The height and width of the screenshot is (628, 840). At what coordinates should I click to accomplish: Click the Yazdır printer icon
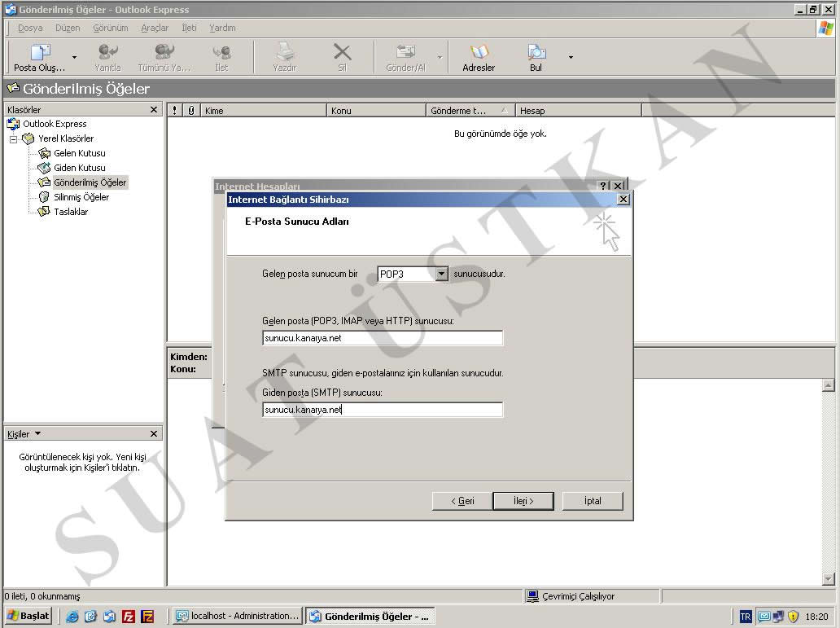tap(284, 53)
